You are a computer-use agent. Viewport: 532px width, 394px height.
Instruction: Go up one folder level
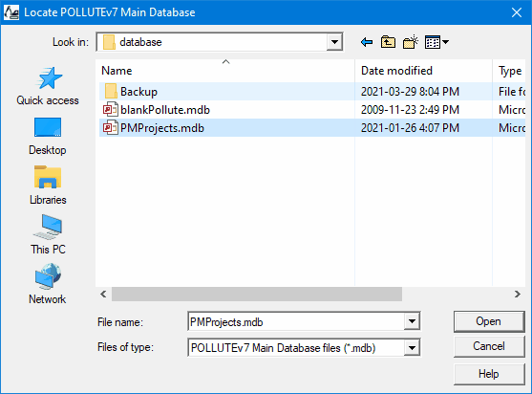click(x=388, y=42)
